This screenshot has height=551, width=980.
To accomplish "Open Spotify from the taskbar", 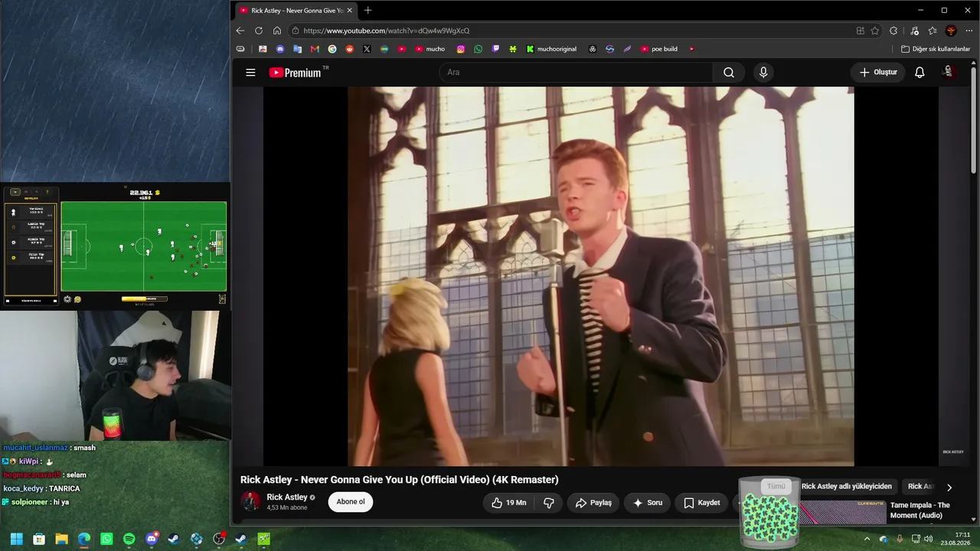I will [x=129, y=539].
